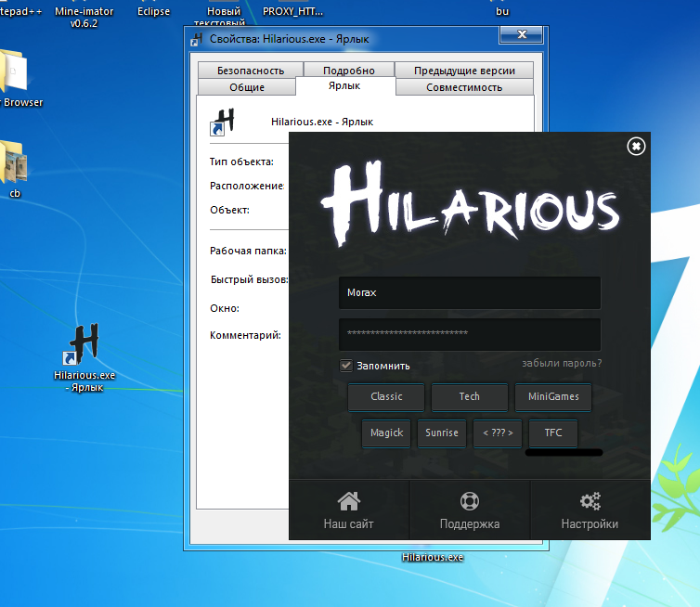Toggle the Запомнить checkbox

[x=346, y=366]
